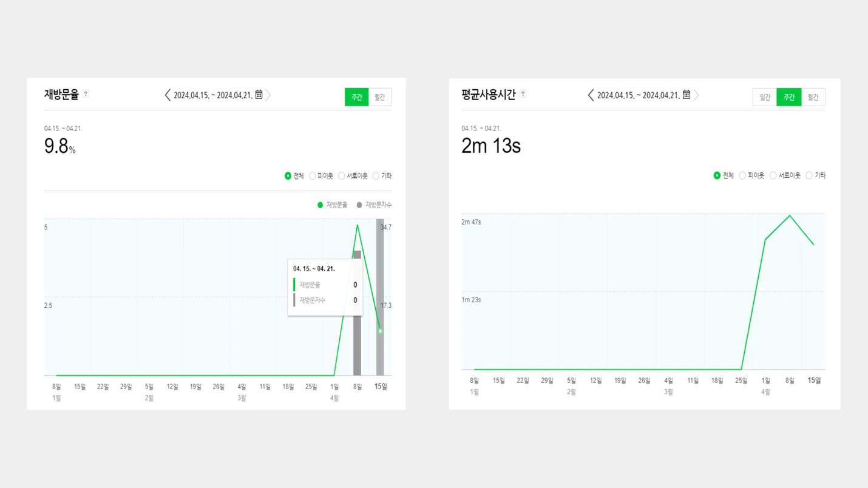This screenshot has height=488, width=868.
Task: Select 월간 tab in 평균사용시간 panel
Action: 813,97
